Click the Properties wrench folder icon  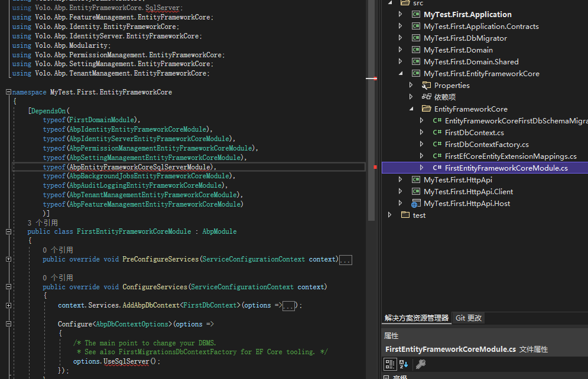pos(426,86)
